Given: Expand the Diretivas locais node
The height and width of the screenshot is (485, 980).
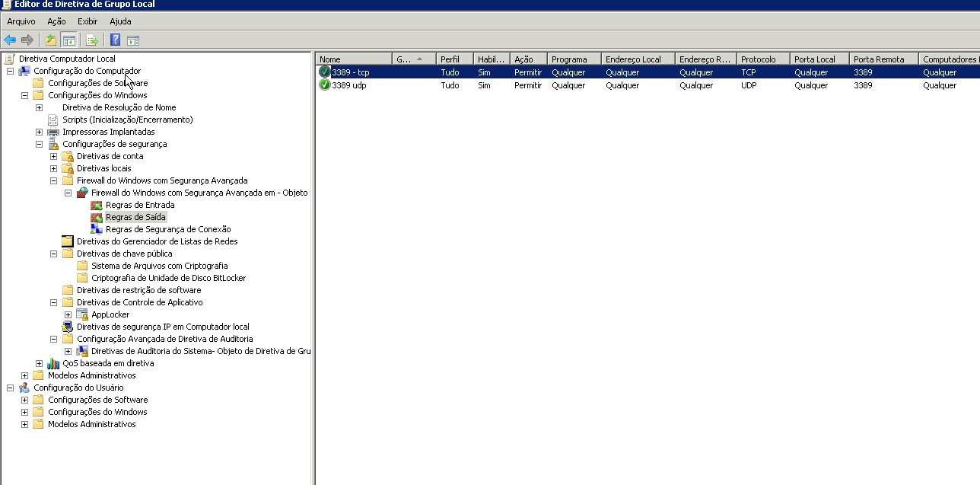Looking at the screenshot, I should click(53, 168).
